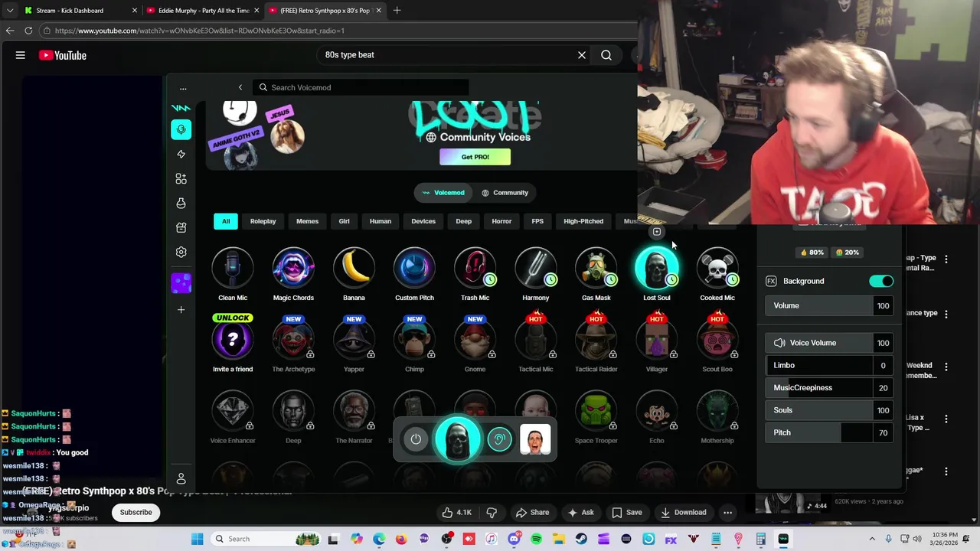Filter voices by Memes category
Screen dimensions: 980x551
pos(307,221)
